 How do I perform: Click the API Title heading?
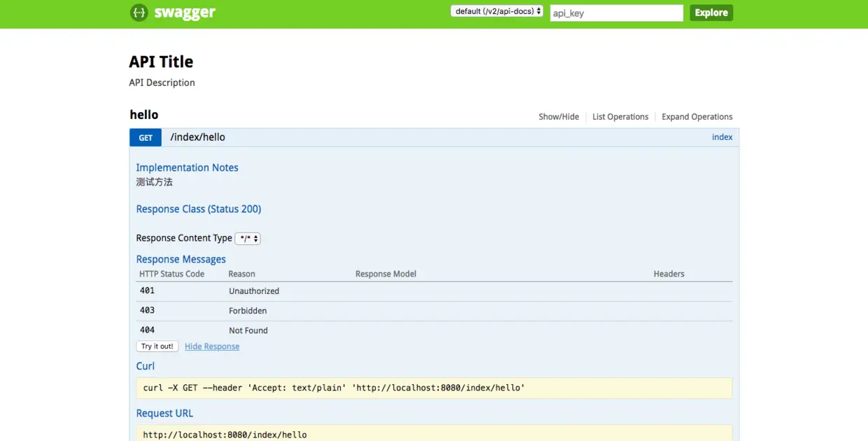point(161,62)
